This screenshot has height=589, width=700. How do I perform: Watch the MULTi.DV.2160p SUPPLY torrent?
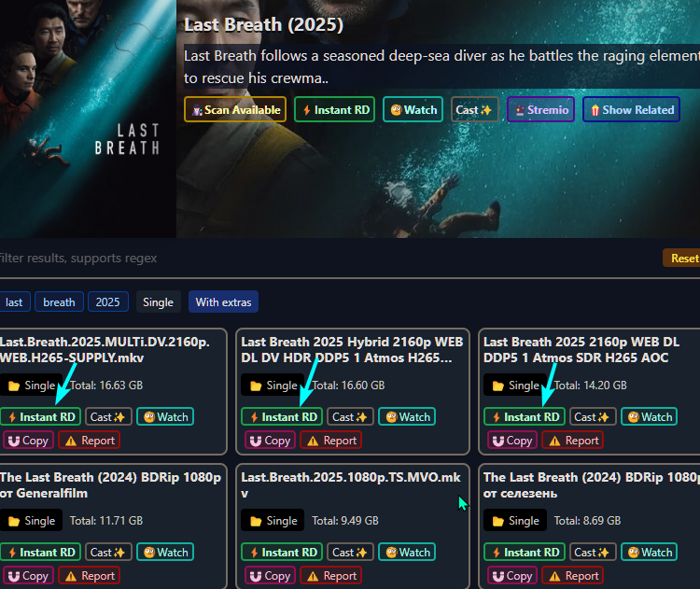165,416
